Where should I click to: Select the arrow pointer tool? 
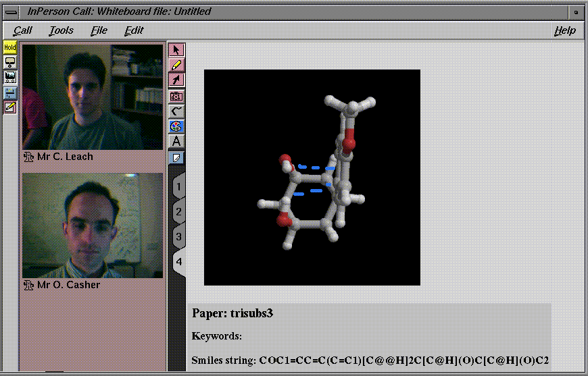176,50
